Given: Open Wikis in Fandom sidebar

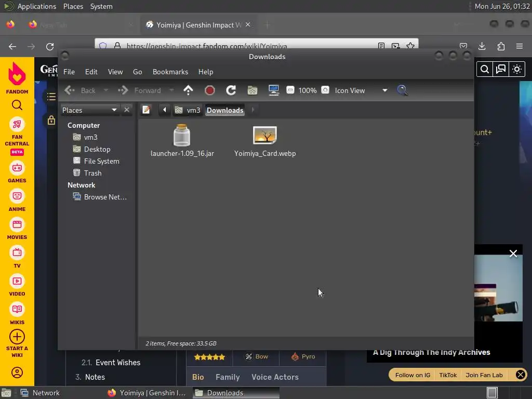Looking at the screenshot, I should click(17, 314).
